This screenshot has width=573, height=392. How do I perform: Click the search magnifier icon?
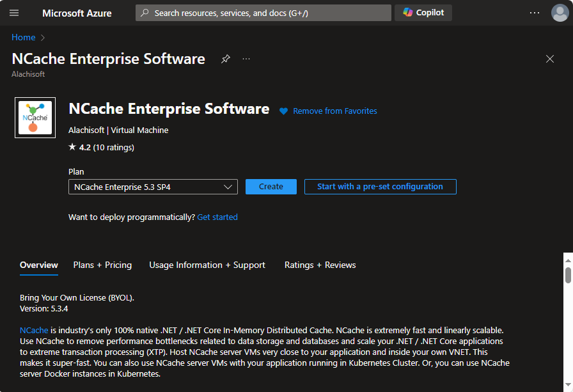145,13
